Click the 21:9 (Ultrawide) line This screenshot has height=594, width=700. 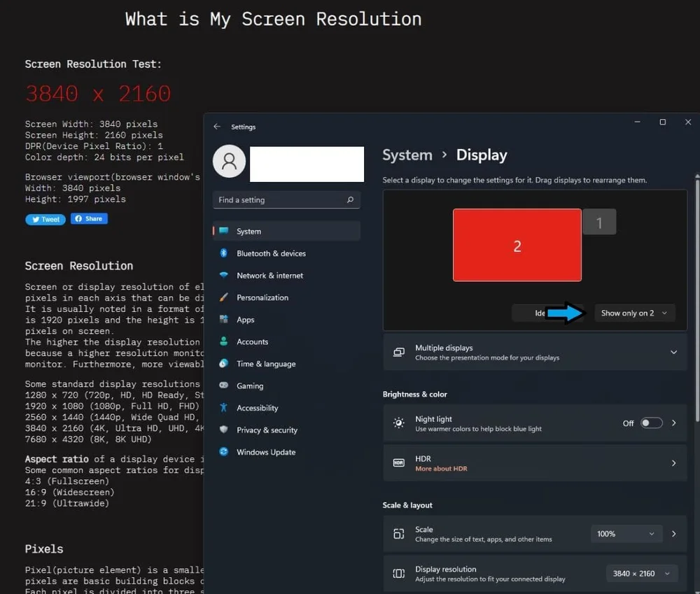coord(67,504)
